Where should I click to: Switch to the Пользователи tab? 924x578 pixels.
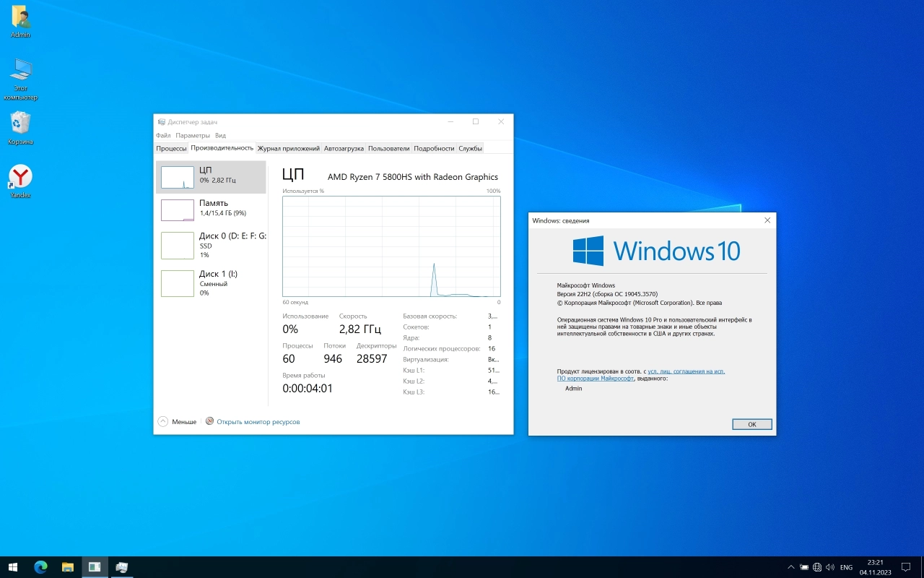pos(388,148)
